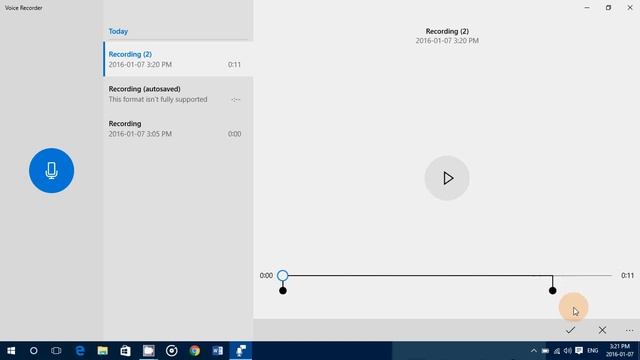This screenshot has width=640, height=360.
Task: Open File Explorer from taskbar
Action: [x=102, y=351]
